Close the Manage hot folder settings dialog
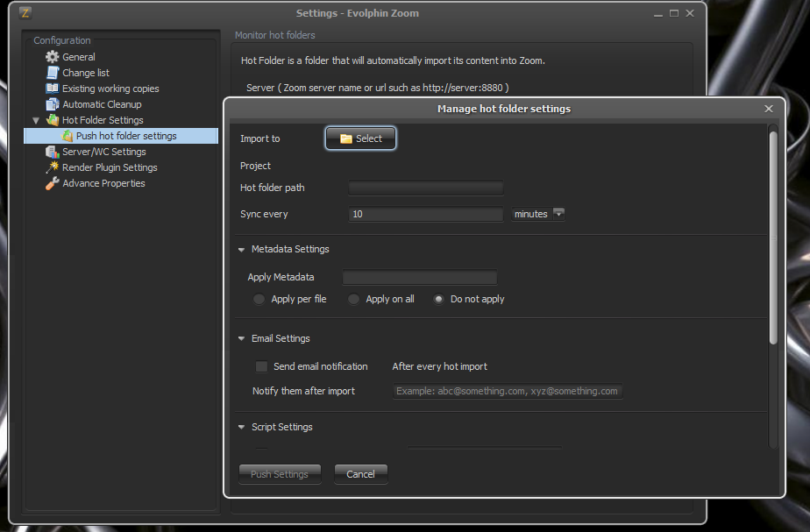Viewport: 810px width, 532px height. coord(769,109)
